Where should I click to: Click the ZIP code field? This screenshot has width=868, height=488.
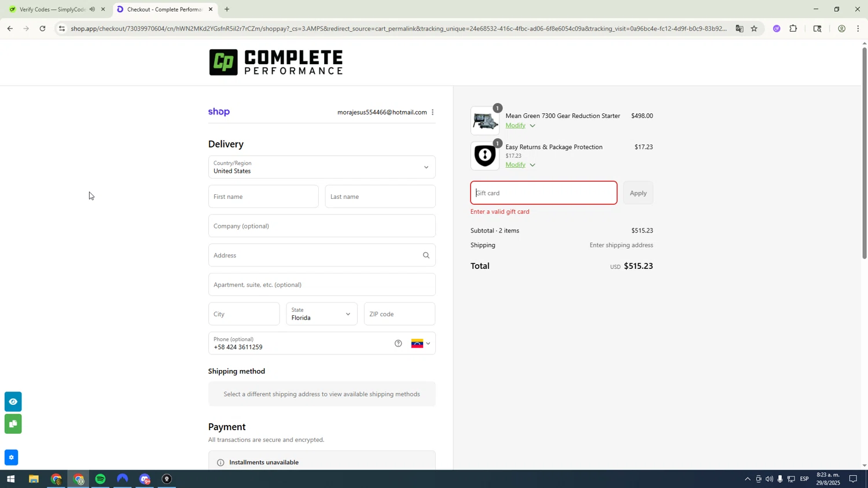pyautogui.click(x=399, y=314)
